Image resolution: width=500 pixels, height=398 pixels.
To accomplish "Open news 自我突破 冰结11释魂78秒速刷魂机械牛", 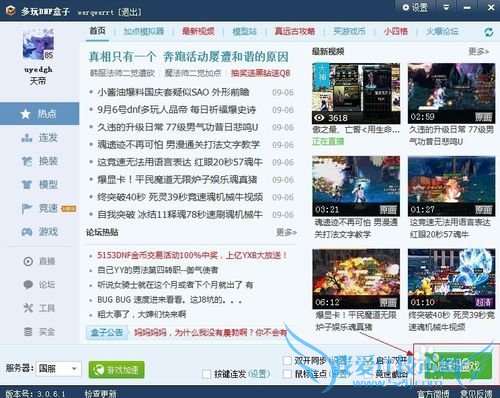I will [180, 214].
